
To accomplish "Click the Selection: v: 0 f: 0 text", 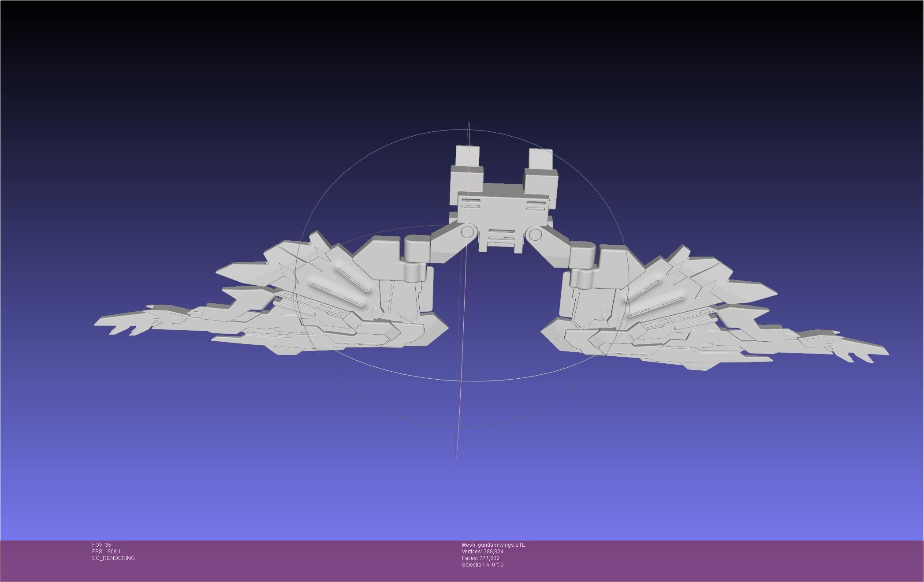I will pyautogui.click(x=482, y=565).
